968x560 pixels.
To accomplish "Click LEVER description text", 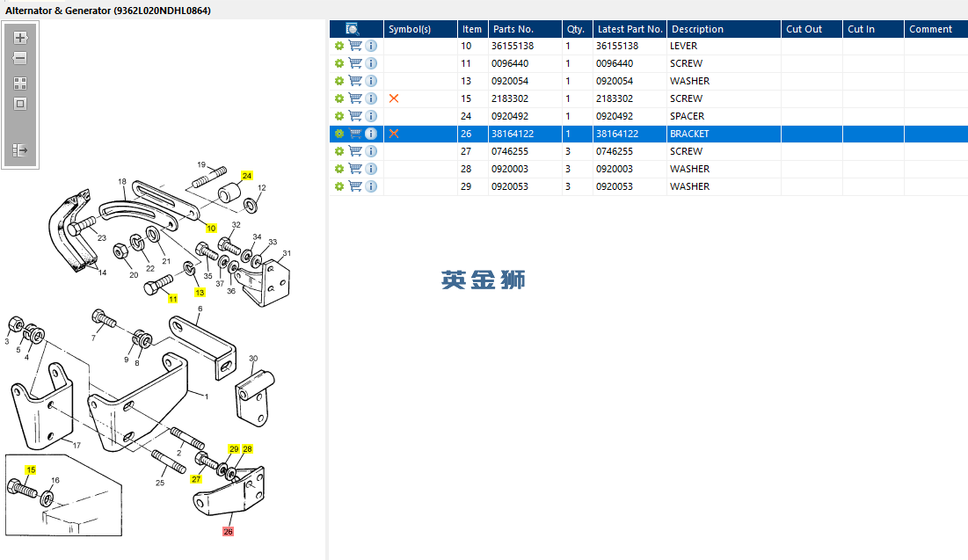I will pyautogui.click(x=683, y=46).
